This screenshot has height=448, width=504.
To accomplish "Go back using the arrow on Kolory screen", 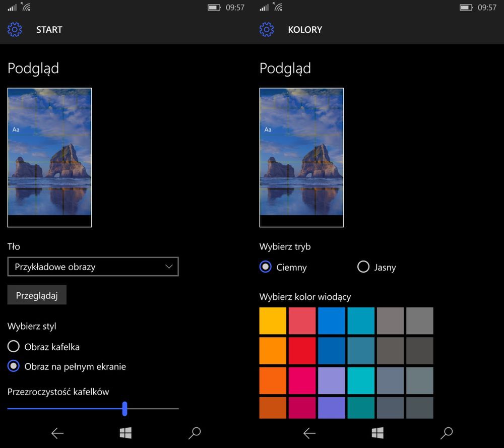I will tap(309, 433).
